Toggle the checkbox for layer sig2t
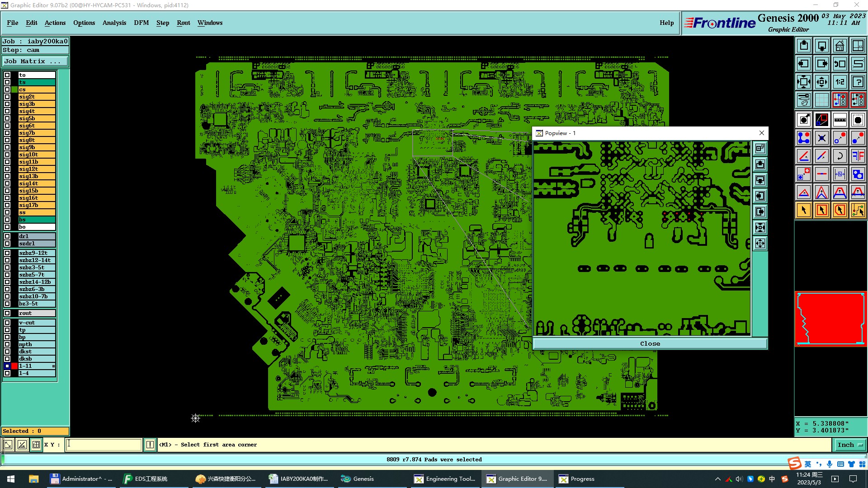This screenshot has width=868, height=488. point(7,97)
